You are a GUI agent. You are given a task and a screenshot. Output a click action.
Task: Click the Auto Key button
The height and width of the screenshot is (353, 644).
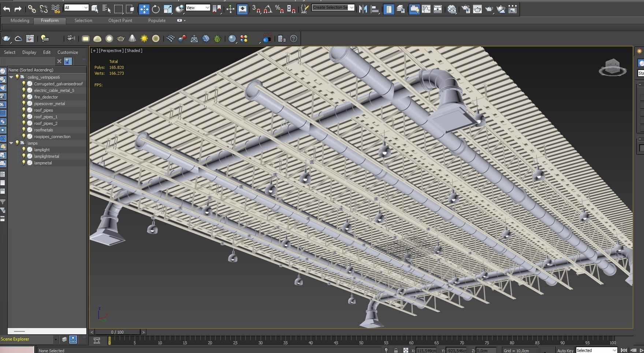tap(565, 350)
